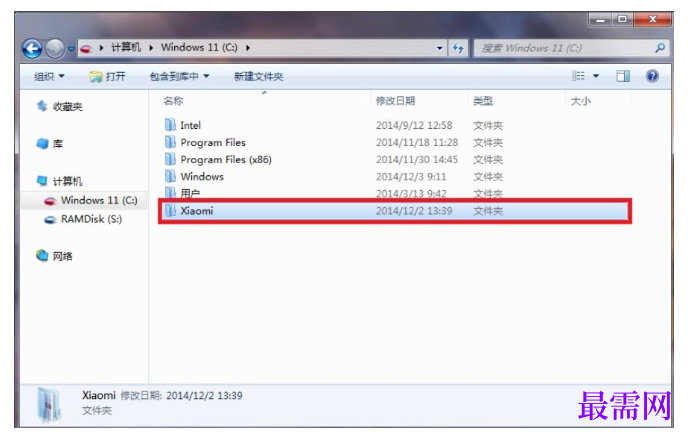
Task: Select 计算机 in the navigation pane
Action: coord(59,181)
